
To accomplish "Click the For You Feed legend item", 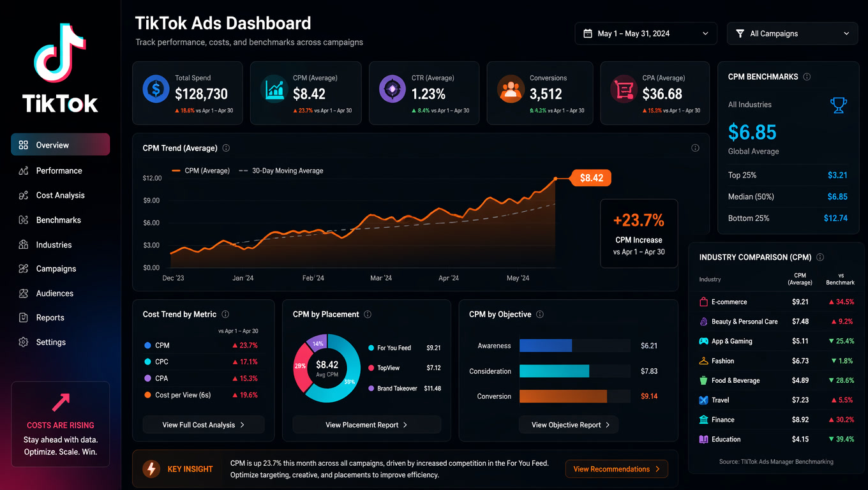I will [x=405, y=348].
